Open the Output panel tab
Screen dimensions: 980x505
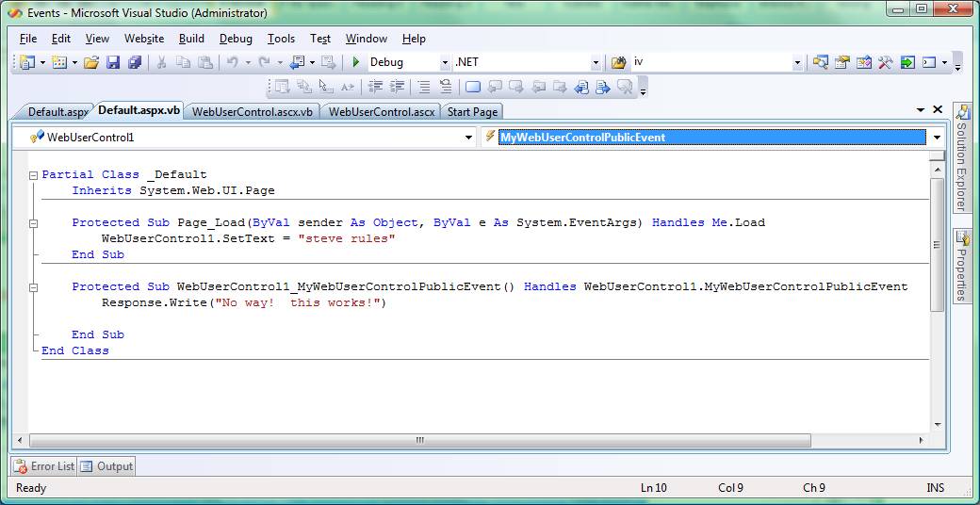[106, 466]
